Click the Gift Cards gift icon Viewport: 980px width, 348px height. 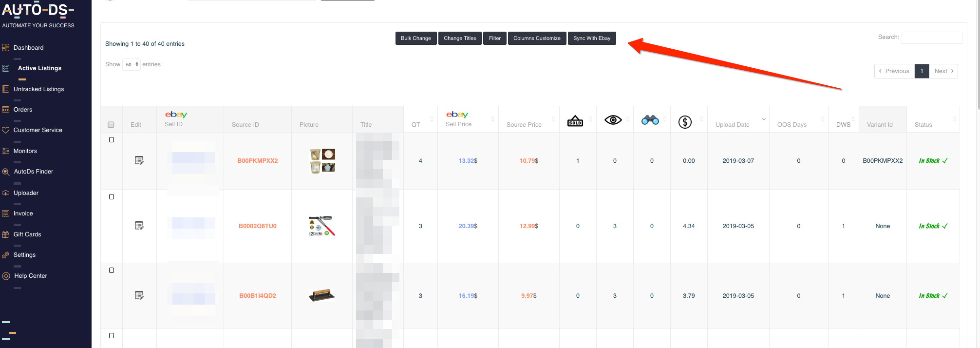tap(6, 234)
